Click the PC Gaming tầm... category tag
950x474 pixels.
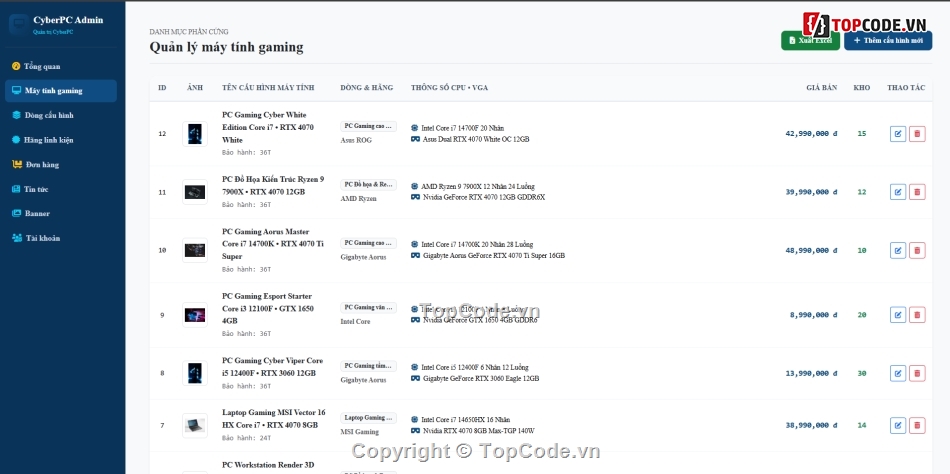coord(368,366)
